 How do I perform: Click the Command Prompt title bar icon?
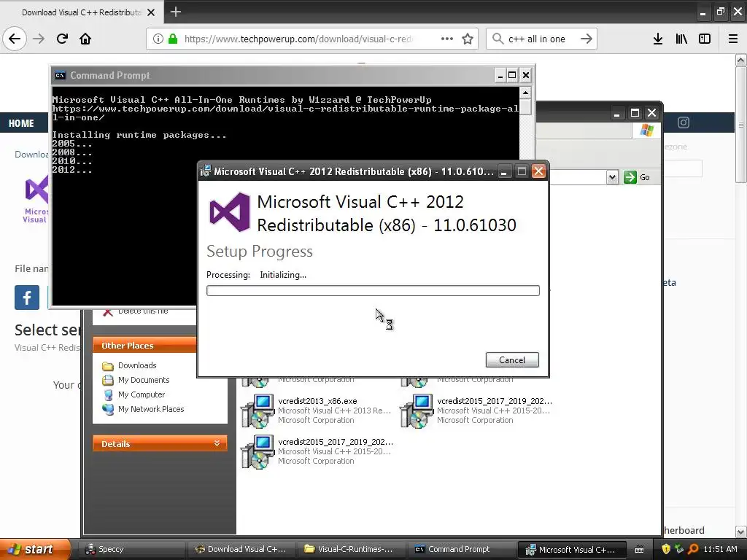[x=60, y=75]
